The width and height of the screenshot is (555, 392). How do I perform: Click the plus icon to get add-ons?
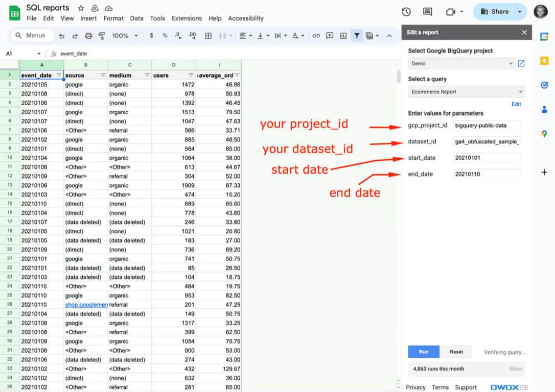coord(544,172)
